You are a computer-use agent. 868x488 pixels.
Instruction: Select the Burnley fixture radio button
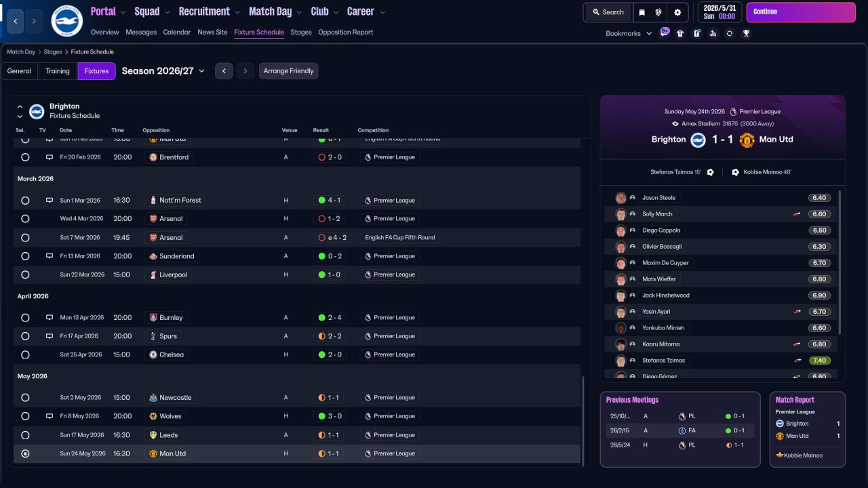25,318
